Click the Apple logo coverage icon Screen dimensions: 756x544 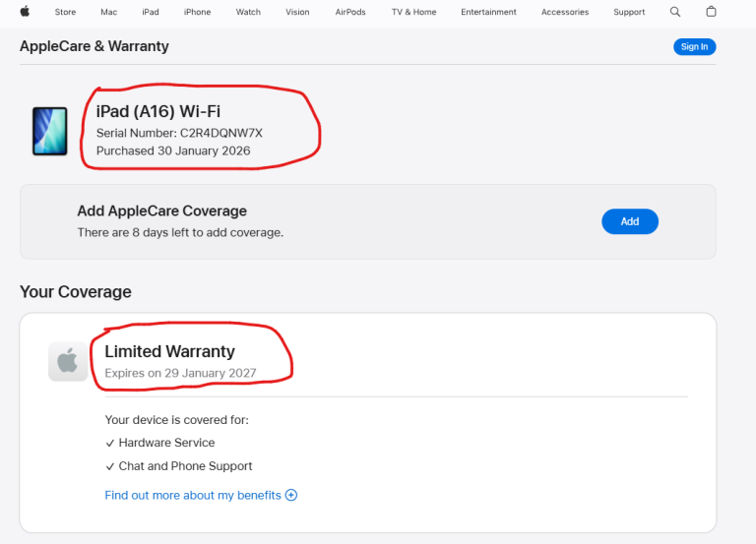click(67, 362)
